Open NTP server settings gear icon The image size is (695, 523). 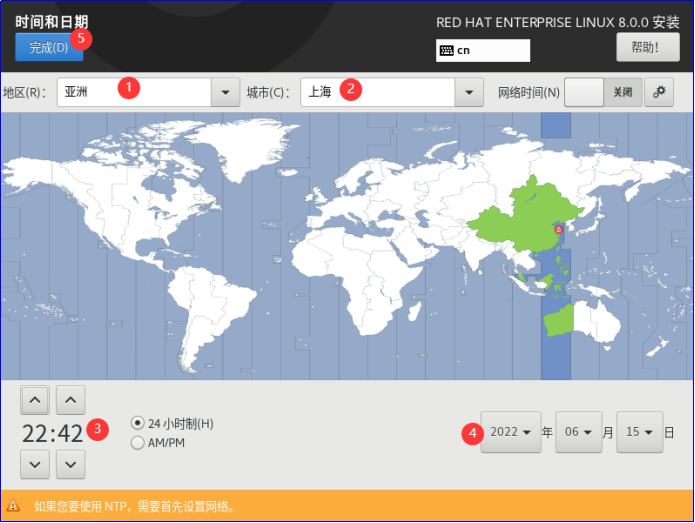[659, 92]
